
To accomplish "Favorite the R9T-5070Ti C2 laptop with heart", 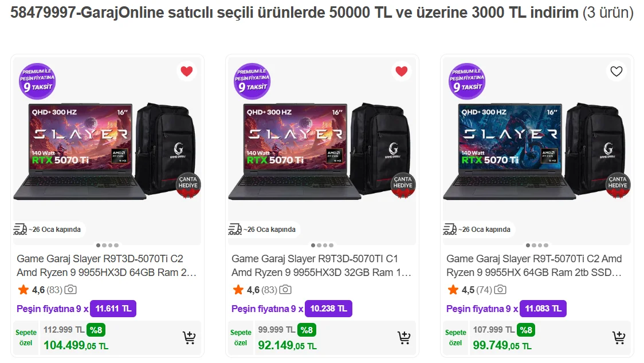I will 616,72.
